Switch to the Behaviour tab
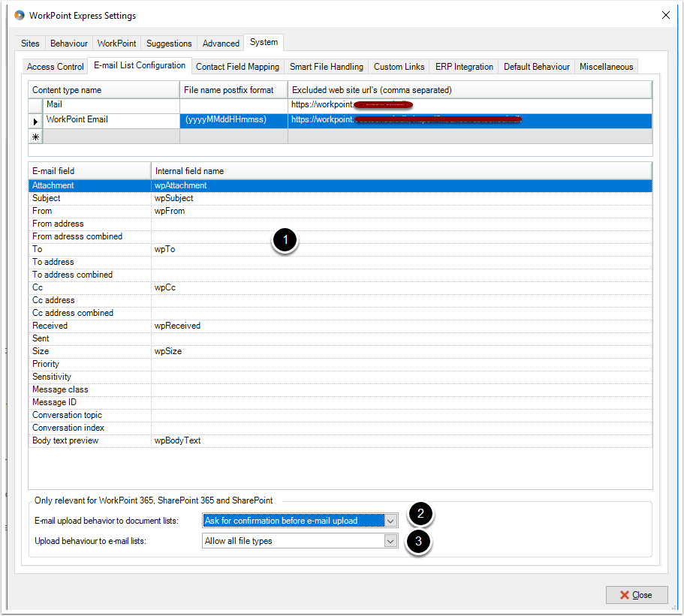 [69, 44]
